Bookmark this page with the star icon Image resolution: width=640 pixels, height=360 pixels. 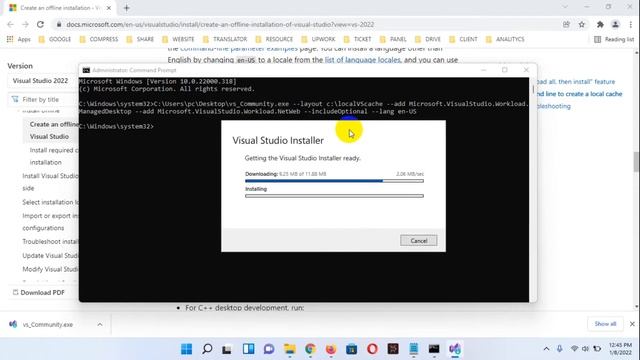coord(582,24)
